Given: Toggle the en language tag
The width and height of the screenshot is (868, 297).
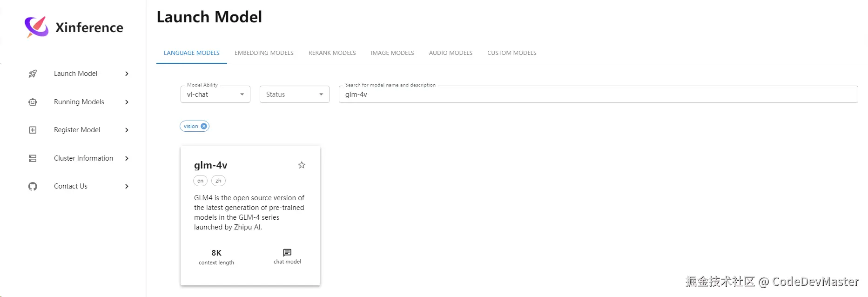Looking at the screenshot, I should click(200, 181).
